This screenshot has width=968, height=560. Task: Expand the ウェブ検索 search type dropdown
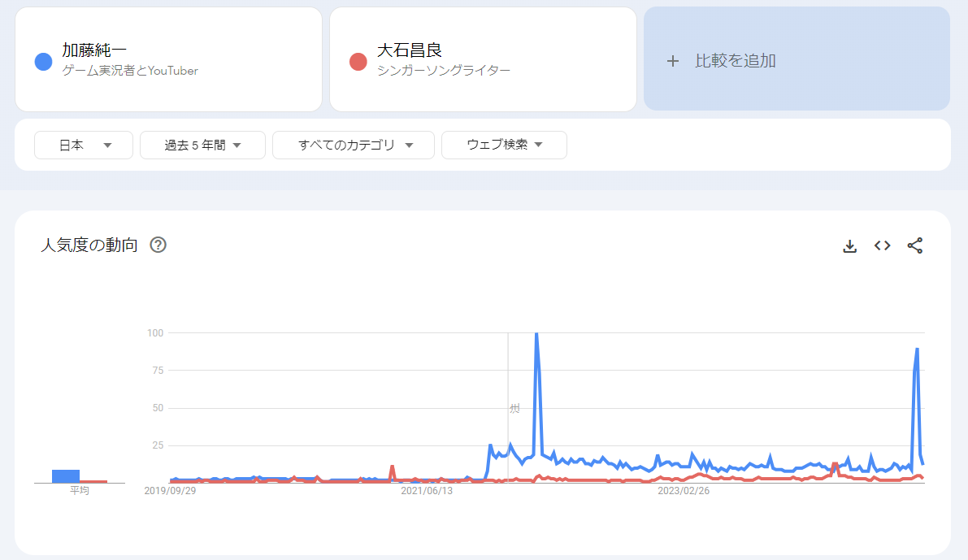click(504, 145)
